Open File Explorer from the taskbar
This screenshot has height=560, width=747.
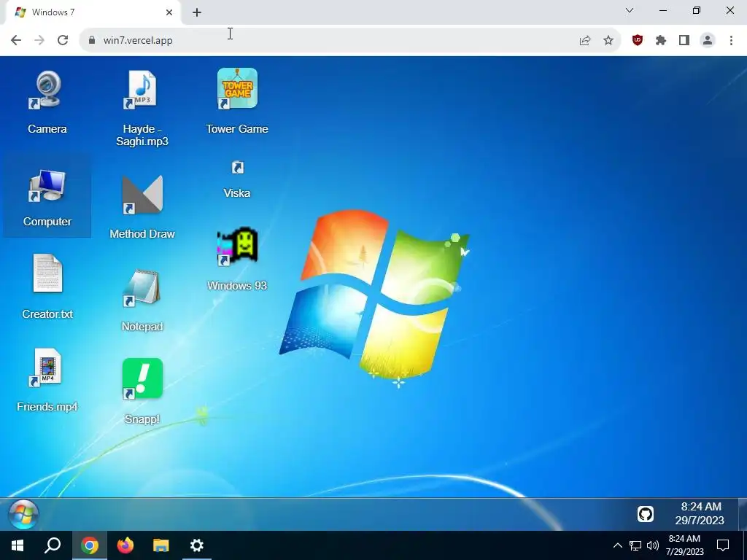[161, 545]
